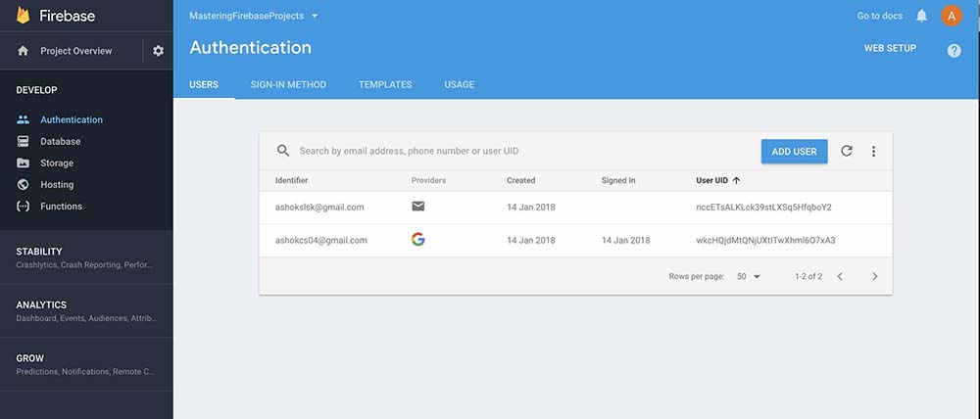Open project settings gear icon
Viewport: 980px width, 419px height.
click(158, 51)
